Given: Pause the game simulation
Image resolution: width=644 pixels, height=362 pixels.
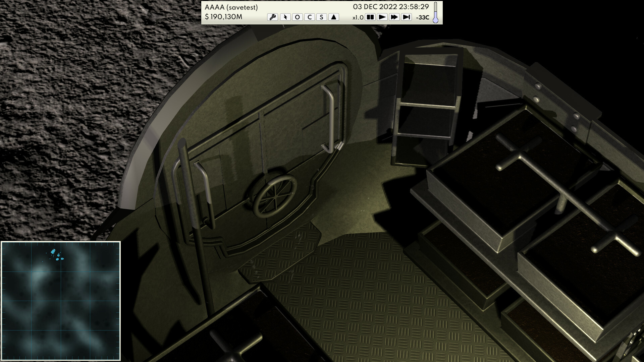Looking at the screenshot, I should [x=370, y=17].
